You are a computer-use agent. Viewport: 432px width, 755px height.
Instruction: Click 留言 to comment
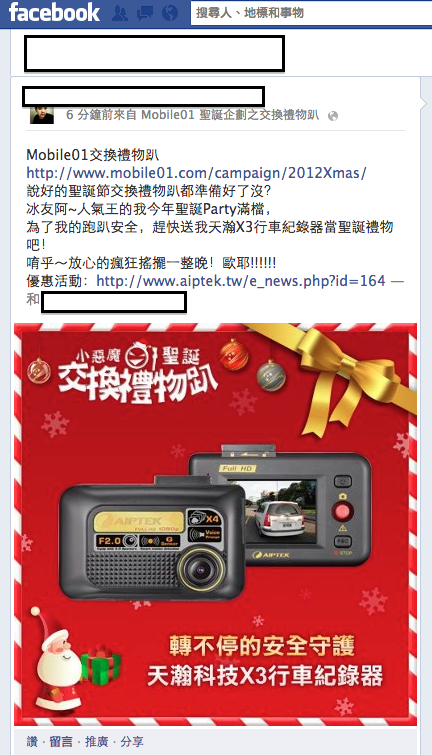pyautogui.click(x=61, y=742)
